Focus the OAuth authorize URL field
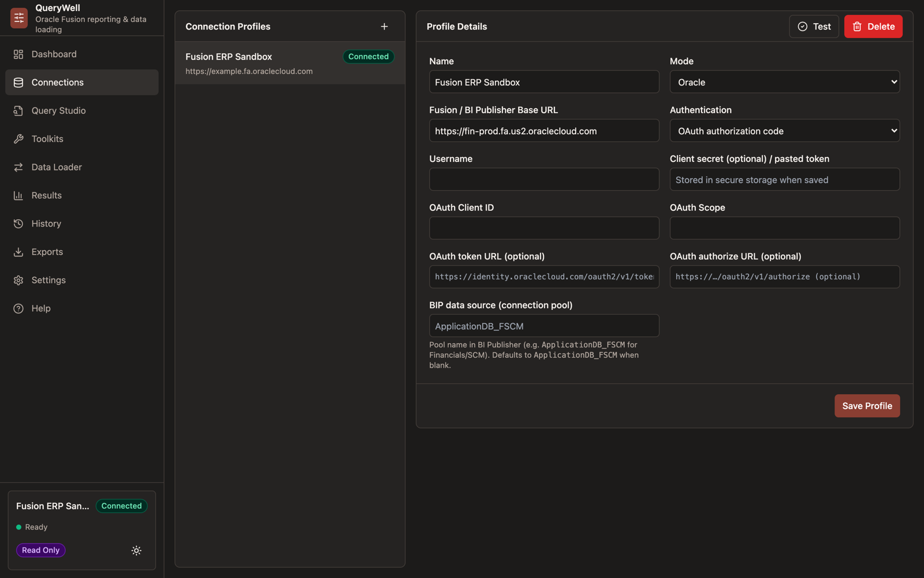The image size is (924, 578). (785, 277)
